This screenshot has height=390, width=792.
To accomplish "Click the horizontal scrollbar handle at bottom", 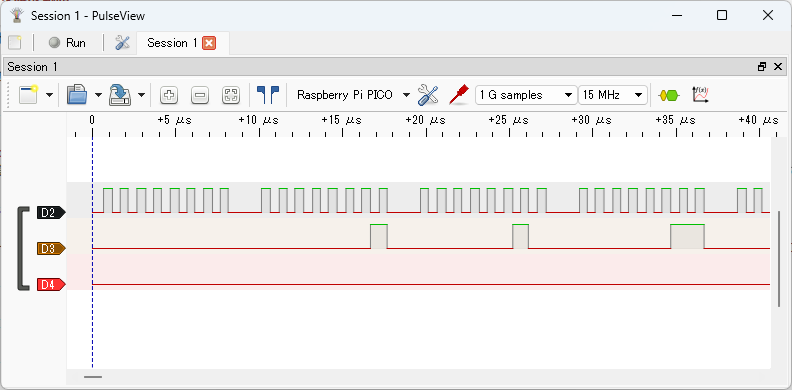I will [x=93, y=377].
